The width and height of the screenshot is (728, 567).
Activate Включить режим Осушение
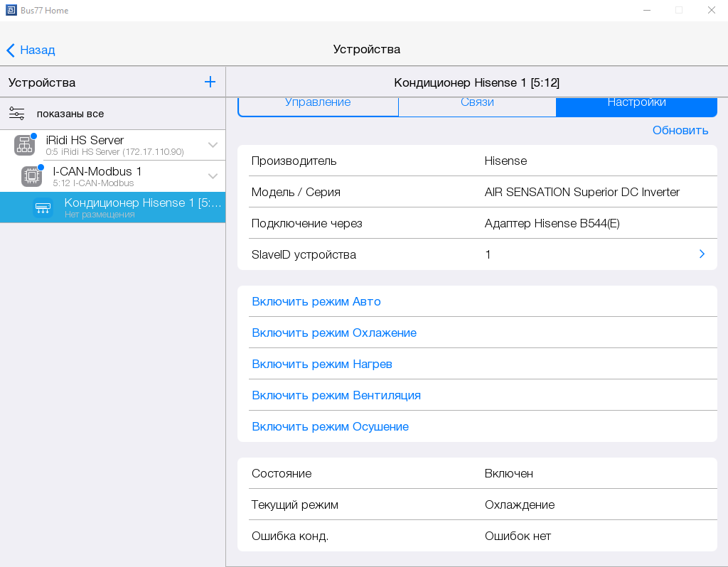[x=331, y=426]
